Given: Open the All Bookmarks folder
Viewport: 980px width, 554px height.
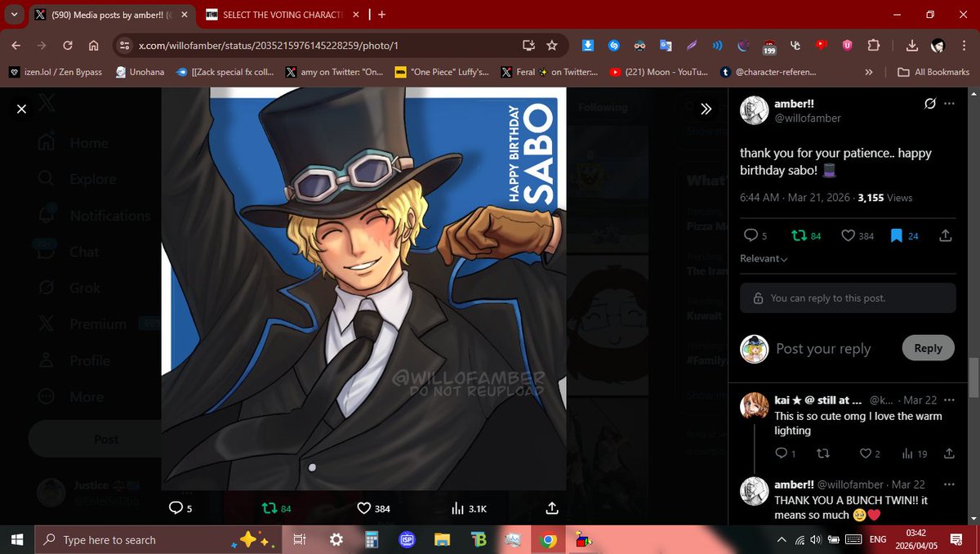Looking at the screenshot, I should pyautogui.click(x=933, y=72).
